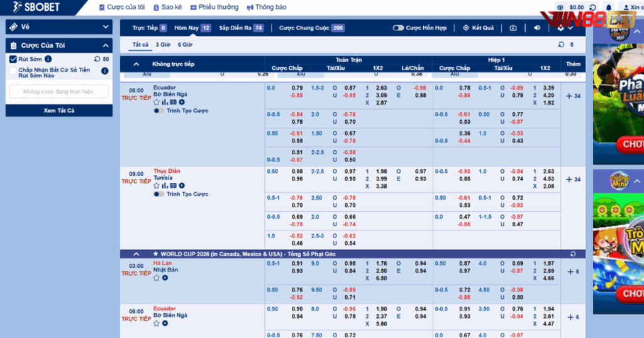Click the Không cược đang thực hiện box
This screenshot has height=338, width=644.
pyautogui.click(x=58, y=92)
